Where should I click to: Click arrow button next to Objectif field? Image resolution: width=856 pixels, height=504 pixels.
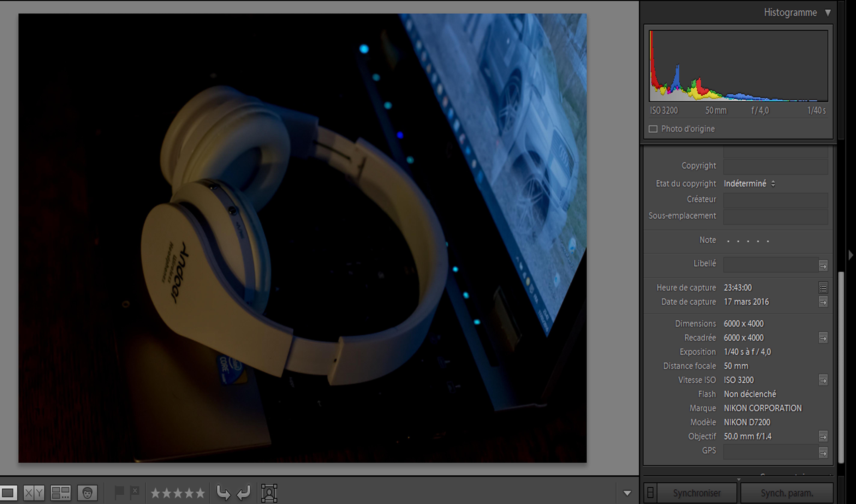(823, 436)
